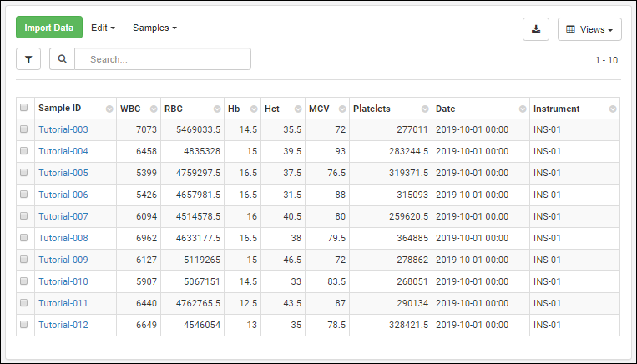Open the WBC column header menu arrow
This screenshot has width=637, height=364.
[153, 109]
